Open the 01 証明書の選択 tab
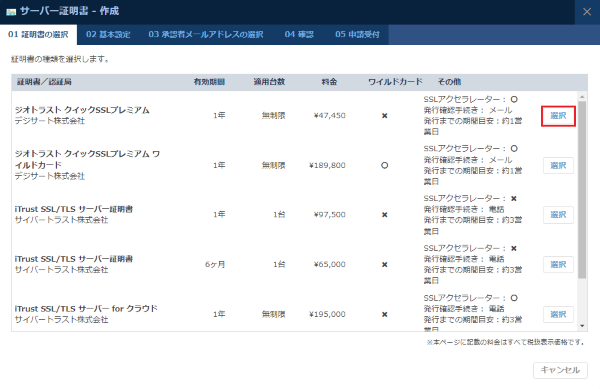 click(38, 34)
